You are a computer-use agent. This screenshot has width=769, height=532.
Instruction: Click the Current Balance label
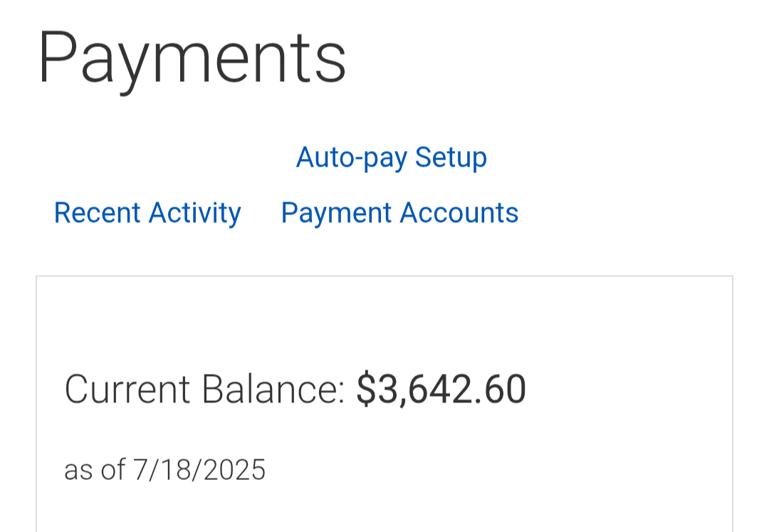(204, 390)
